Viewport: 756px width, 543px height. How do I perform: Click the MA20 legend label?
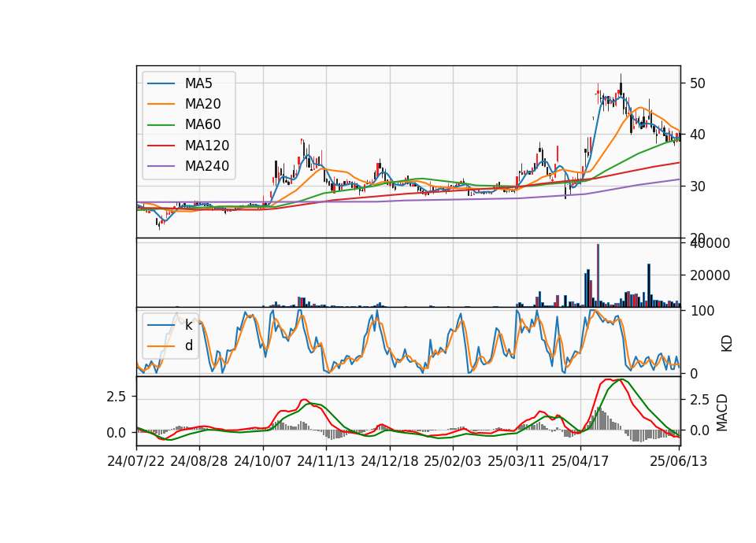pyautogui.click(x=202, y=104)
